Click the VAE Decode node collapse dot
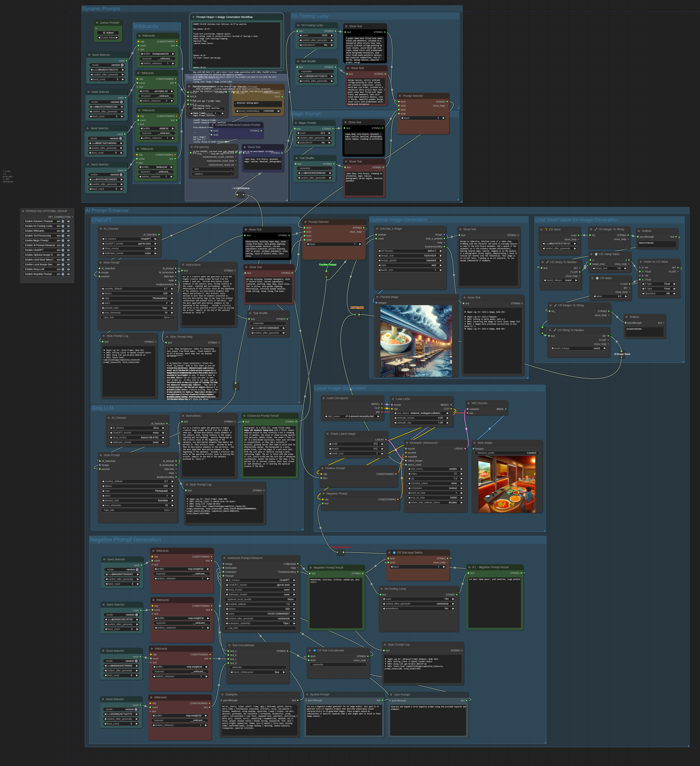700x766 pixels. click(x=469, y=403)
